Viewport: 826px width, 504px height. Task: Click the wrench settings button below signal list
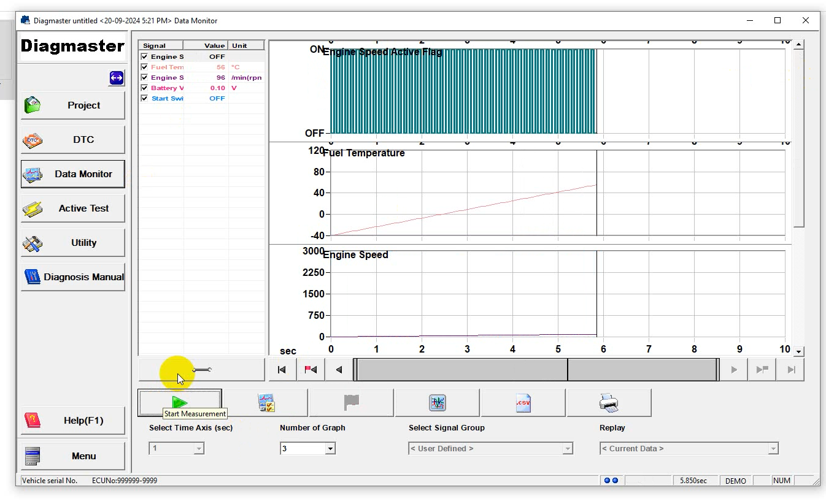tap(201, 370)
